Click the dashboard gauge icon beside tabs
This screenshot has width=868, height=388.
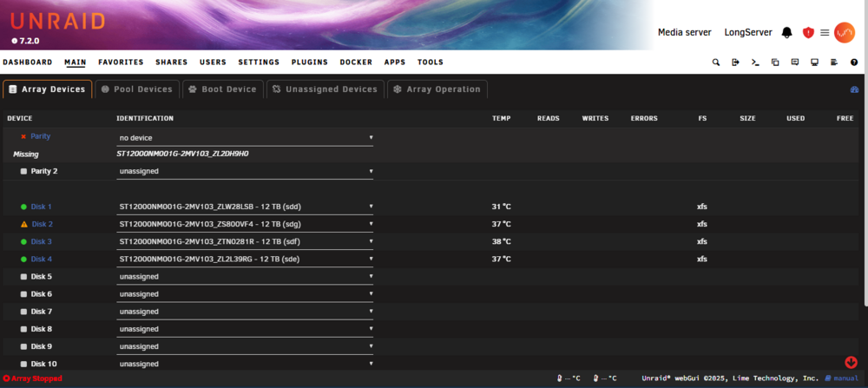[853, 89]
